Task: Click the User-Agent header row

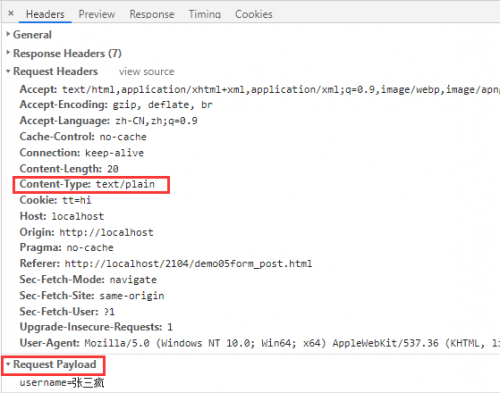Action: point(260,343)
